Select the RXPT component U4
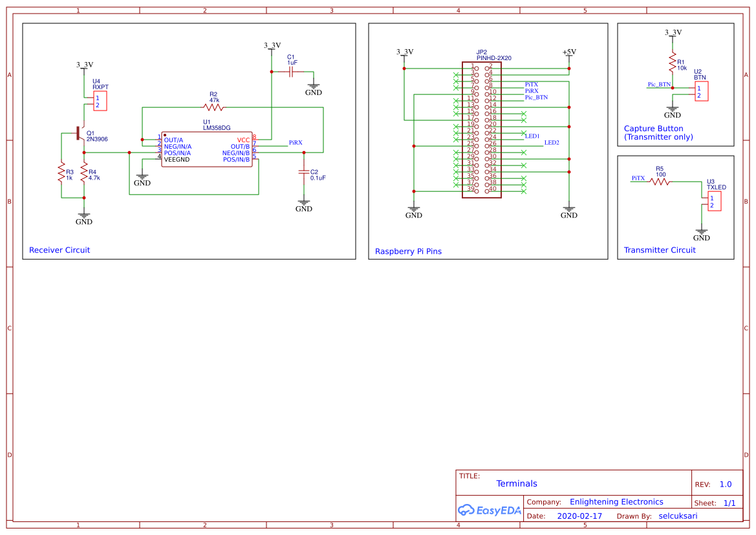Viewport: 756px width, 535px height. 99,100
